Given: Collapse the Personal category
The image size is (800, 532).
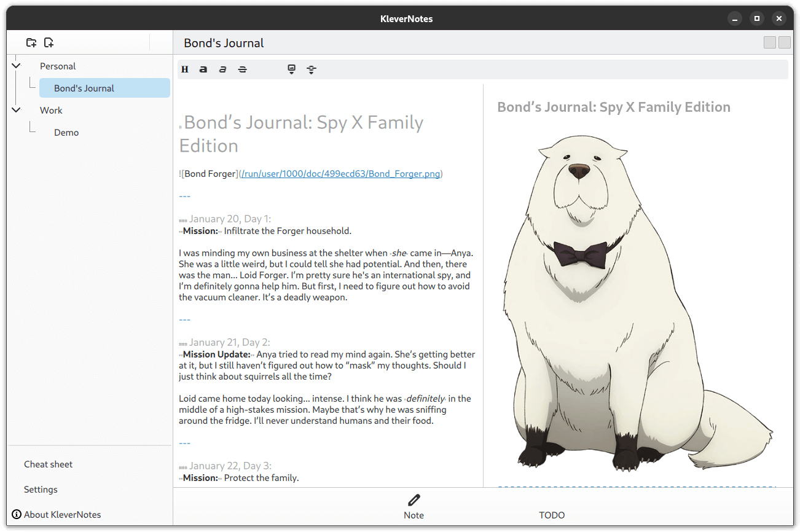Looking at the screenshot, I should point(16,66).
